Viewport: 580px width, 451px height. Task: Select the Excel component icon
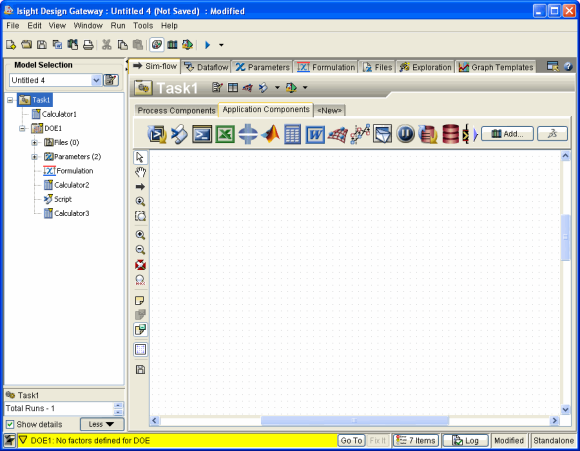[x=225, y=134]
